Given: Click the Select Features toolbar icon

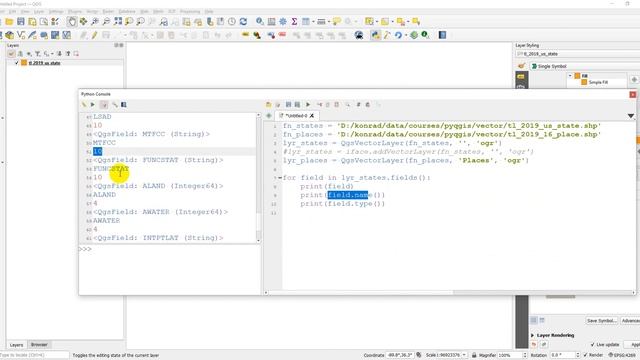Looking at the screenshot, I should tap(369, 22).
